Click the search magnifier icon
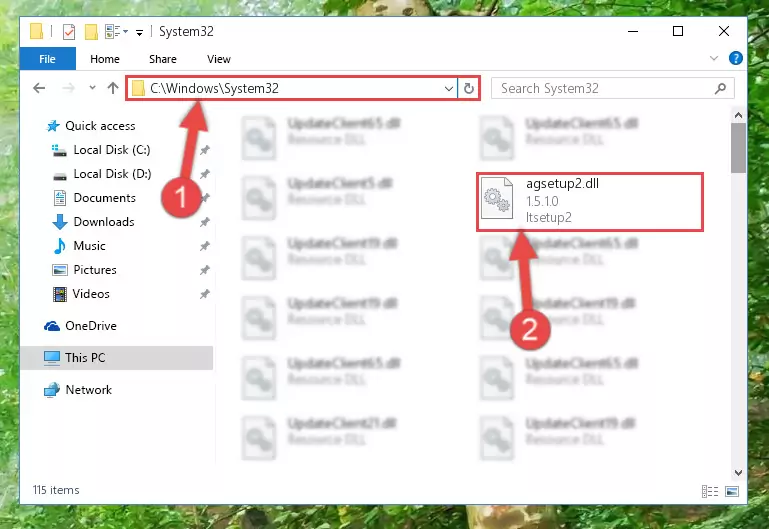Screen dimensions: 769x529 pos(720,89)
